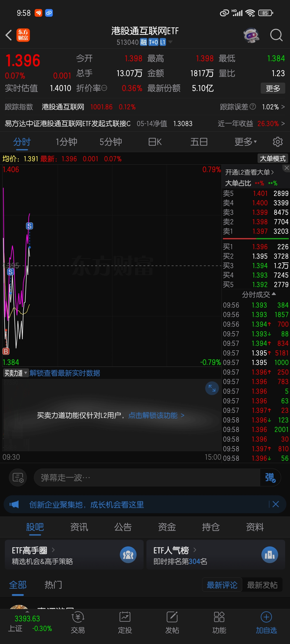
Task: Open the 东方财富 logo icon
Action: 23,35
